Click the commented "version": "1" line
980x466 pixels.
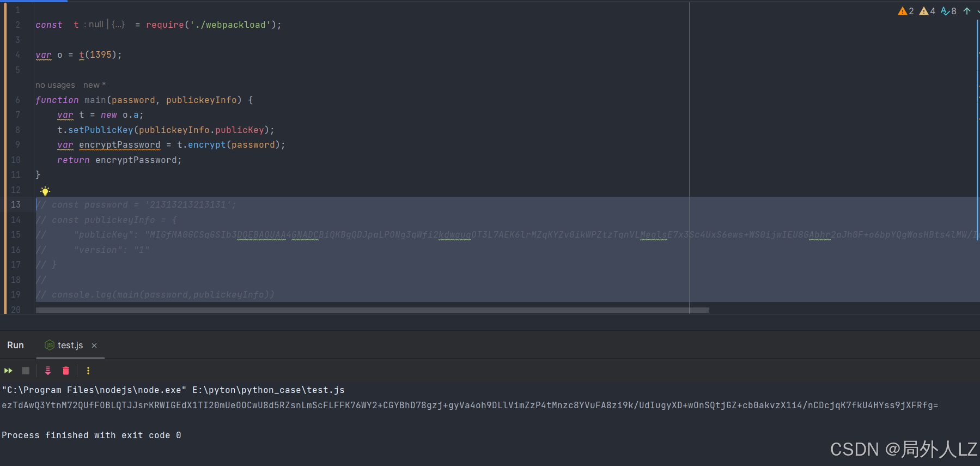(x=93, y=250)
